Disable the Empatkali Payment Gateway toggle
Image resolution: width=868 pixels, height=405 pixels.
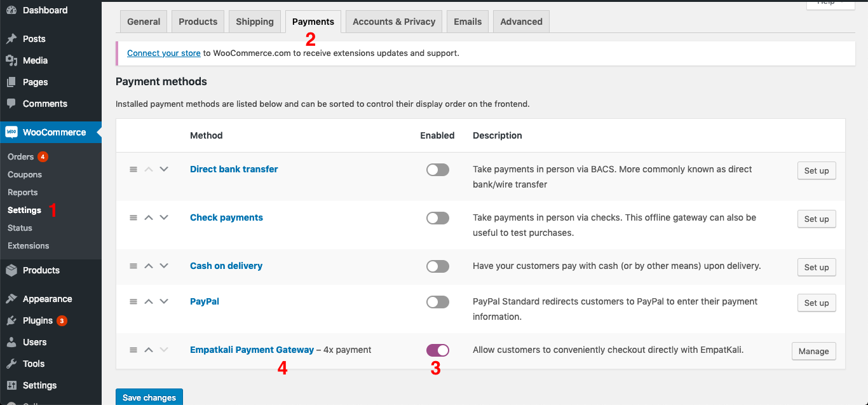(438, 350)
